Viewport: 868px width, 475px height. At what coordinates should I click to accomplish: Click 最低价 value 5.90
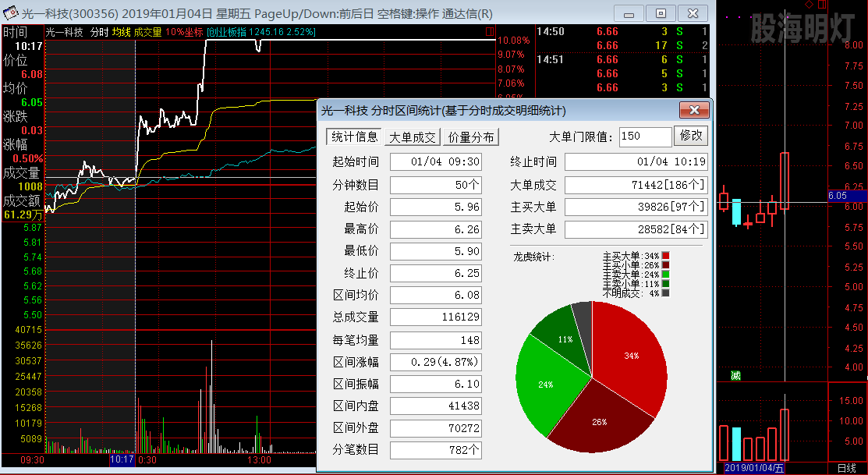click(436, 251)
